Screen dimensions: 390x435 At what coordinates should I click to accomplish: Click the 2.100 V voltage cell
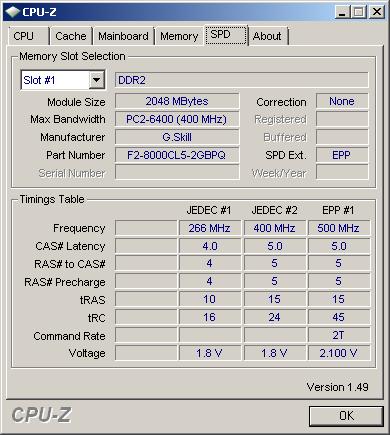[339, 353]
